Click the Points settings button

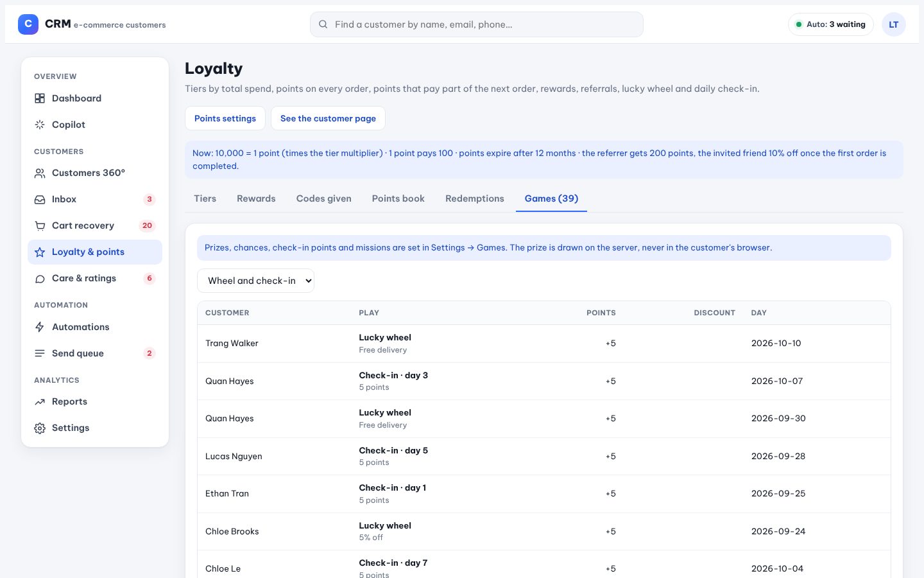(x=225, y=118)
